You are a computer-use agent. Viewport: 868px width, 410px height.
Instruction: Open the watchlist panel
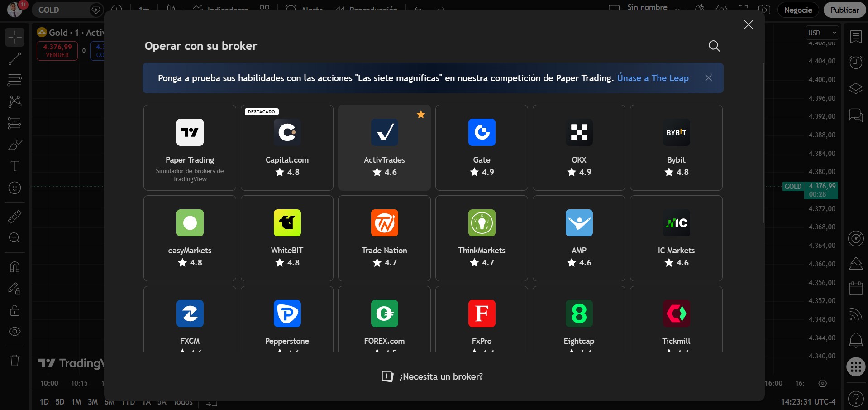856,37
